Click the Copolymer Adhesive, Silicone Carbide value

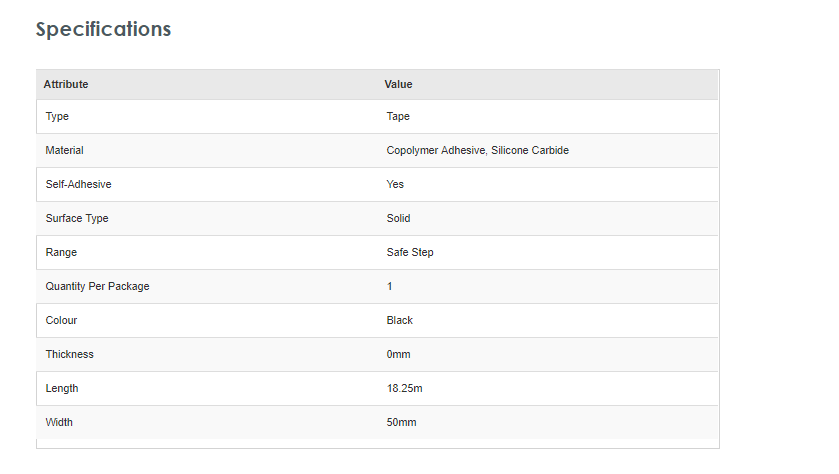(478, 150)
